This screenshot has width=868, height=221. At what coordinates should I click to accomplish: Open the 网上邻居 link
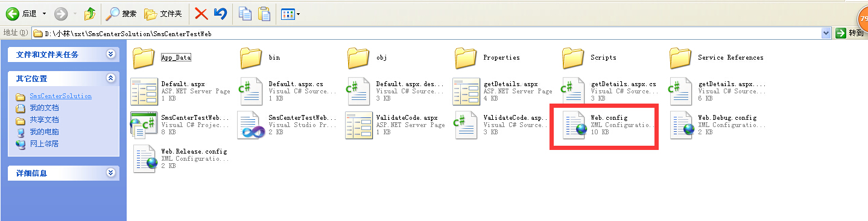[44, 144]
